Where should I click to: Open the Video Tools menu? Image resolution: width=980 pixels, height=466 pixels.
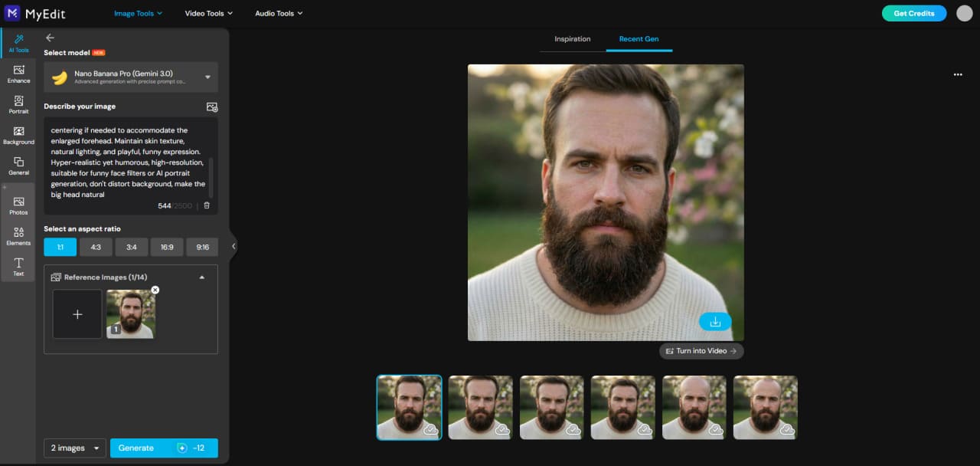point(208,13)
